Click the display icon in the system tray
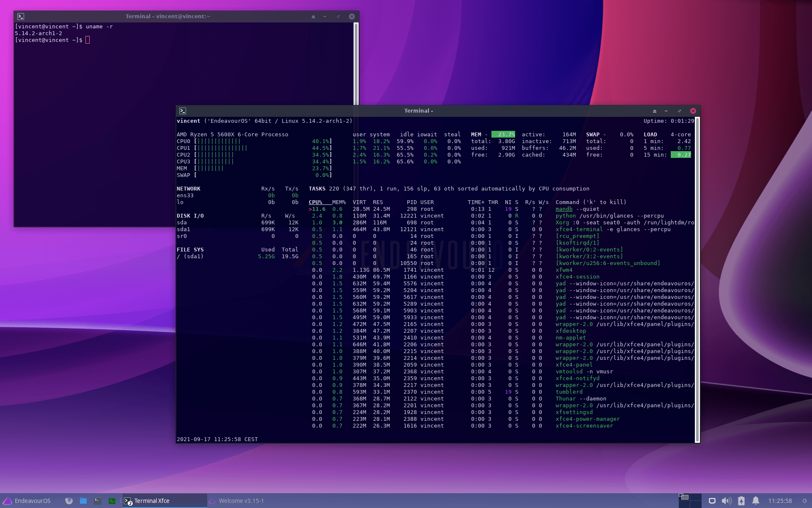This screenshot has width=812, height=508. pos(712,501)
